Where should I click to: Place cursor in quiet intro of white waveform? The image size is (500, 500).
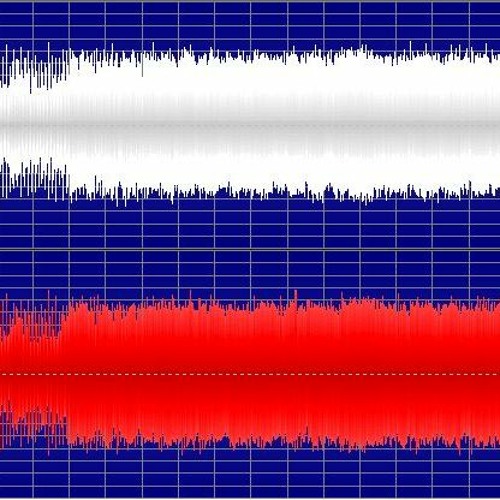[33, 125]
